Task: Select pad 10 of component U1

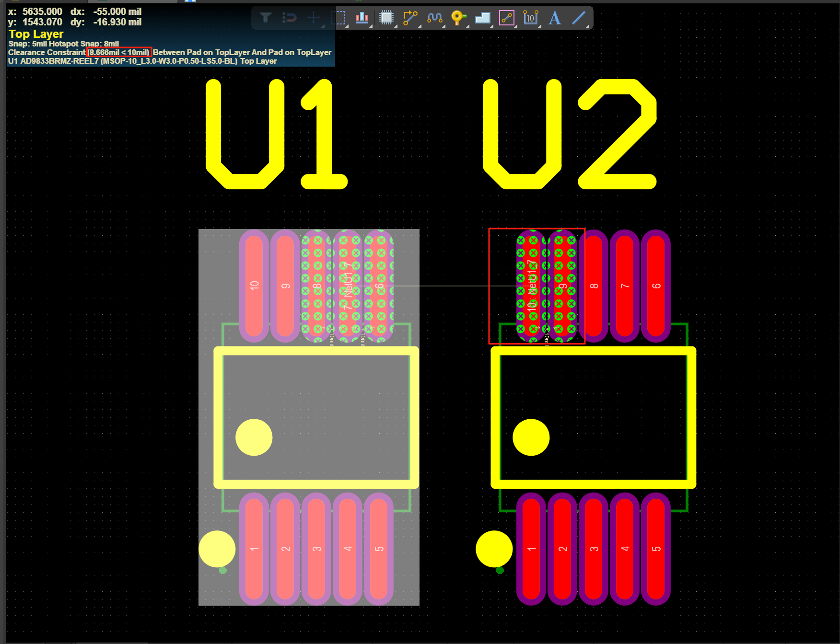Action: (254, 286)
